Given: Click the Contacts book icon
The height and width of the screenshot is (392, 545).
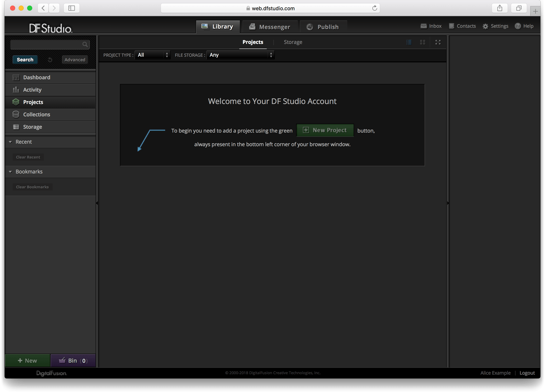Looking at the screenshot, I should tap(452, 26).
